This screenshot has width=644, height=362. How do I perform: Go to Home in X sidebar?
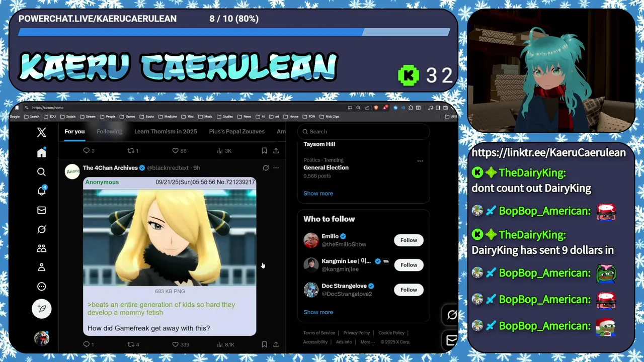(x=42, y=153)
